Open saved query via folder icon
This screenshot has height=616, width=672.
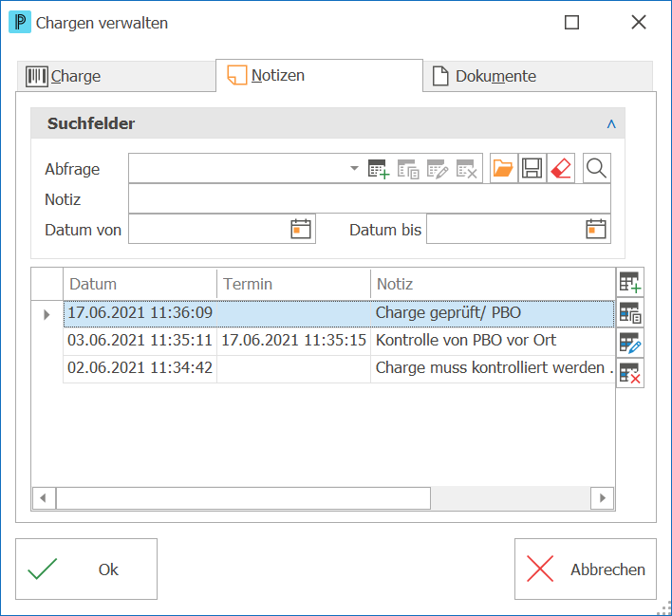tap(503, 168)
